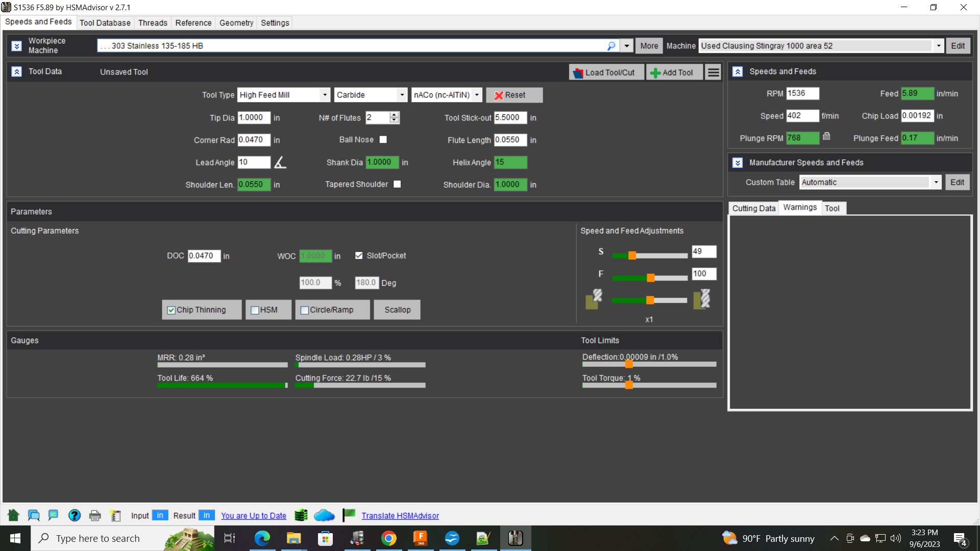Uncheck the Slot/Pocket checkbox
The width and height of the screenshot is (980, 551).
tap(359, 256)
